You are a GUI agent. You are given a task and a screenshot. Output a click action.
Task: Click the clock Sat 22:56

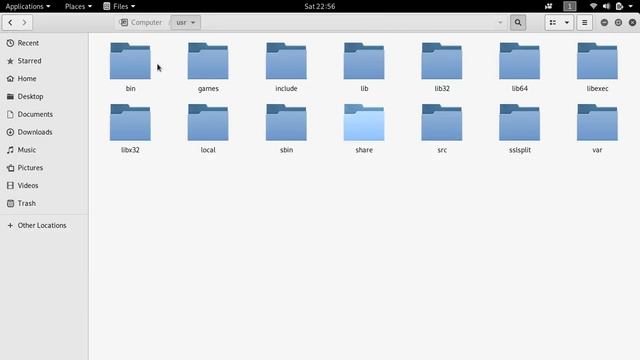320,6
